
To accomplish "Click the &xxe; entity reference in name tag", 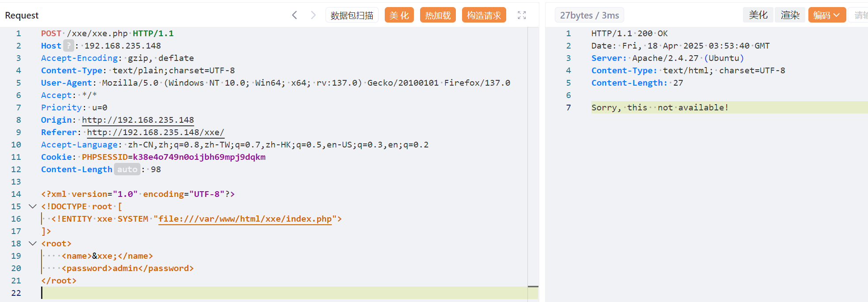I will (x=105, y=256).
